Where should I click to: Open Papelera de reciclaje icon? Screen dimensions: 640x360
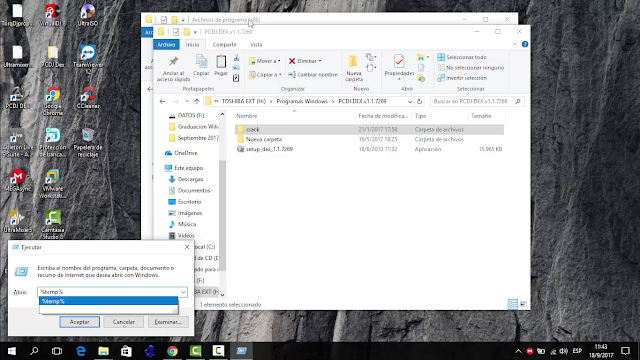[x=88, y=142]
